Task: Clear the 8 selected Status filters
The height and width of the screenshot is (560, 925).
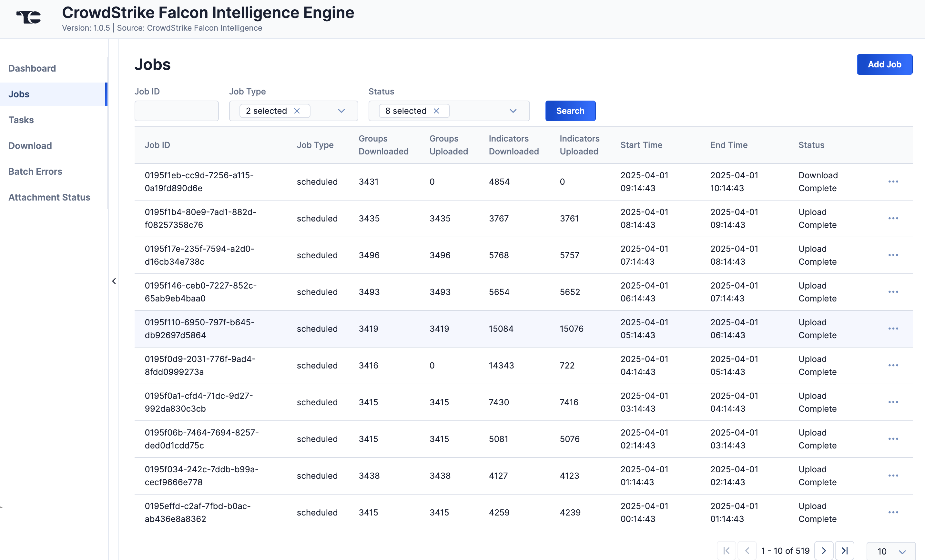Action: 437,111
